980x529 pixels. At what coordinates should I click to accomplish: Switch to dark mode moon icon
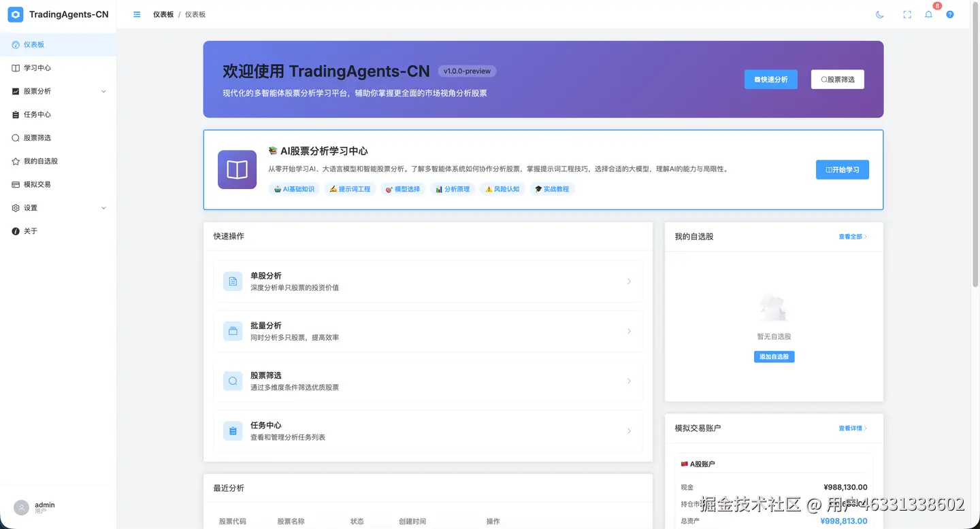[x=880, y=14]
